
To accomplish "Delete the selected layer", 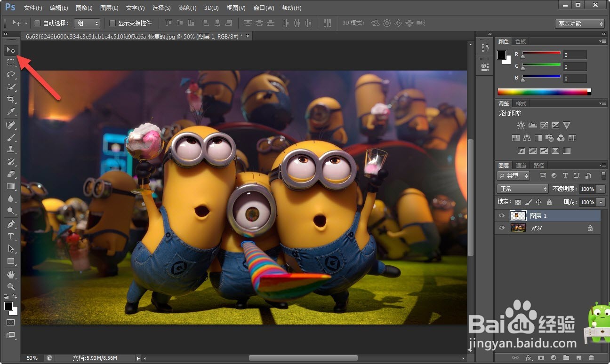I will pos(592,358).
